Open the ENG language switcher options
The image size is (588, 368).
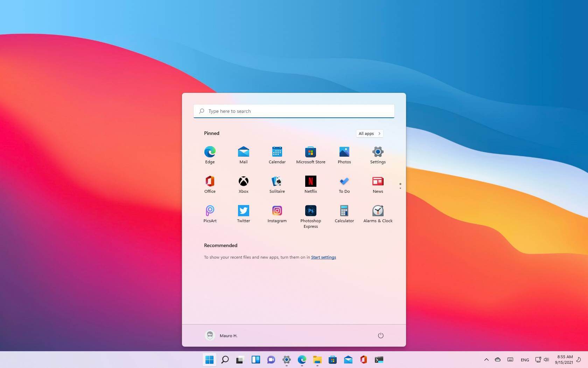click(x=525, y=360)
